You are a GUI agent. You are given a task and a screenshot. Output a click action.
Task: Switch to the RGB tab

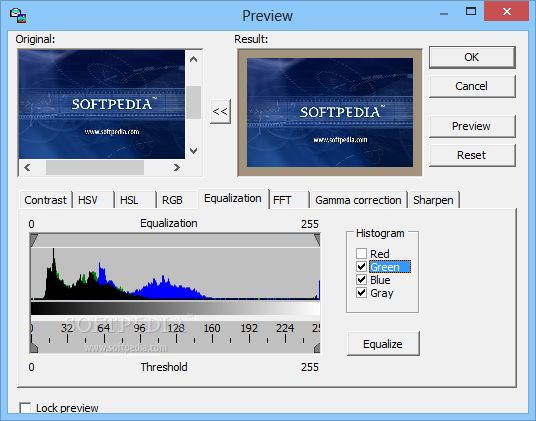coord(177,200)
